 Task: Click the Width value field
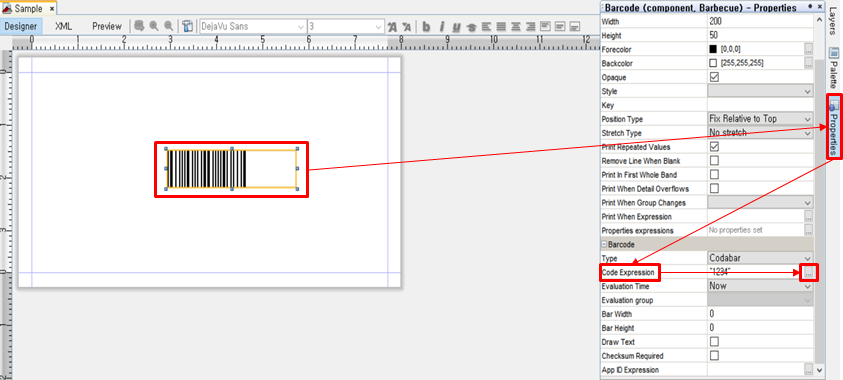click(760, 21)
